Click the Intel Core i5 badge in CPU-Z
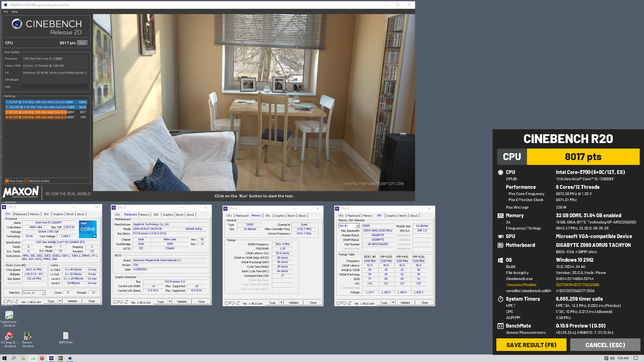Viewport: 644px width, 362px height. (88, 229)
